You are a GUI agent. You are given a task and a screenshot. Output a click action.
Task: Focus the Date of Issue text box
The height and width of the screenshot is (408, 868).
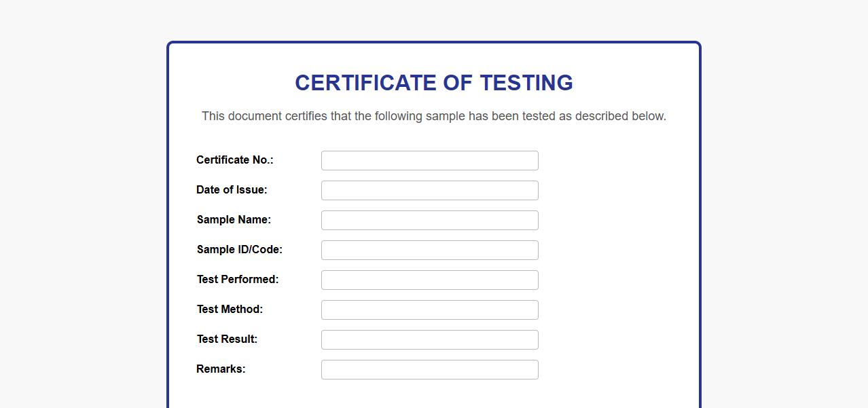[x=429, y=191]
